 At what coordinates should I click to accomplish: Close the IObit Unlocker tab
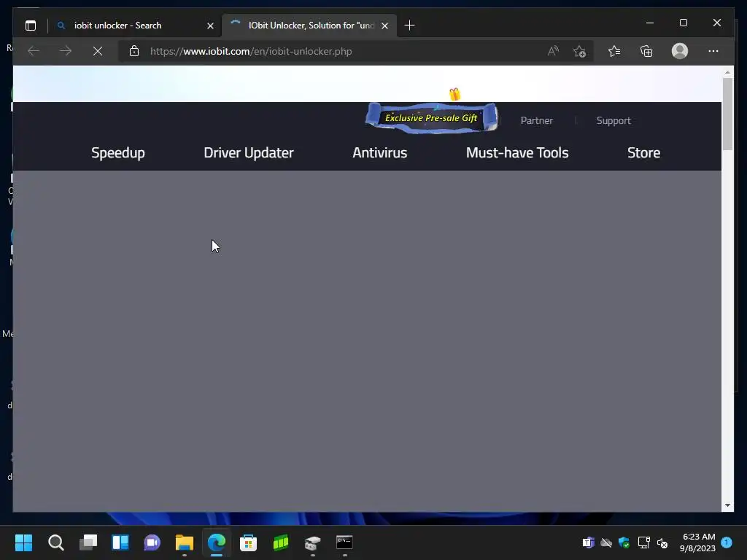coord(385,26)
